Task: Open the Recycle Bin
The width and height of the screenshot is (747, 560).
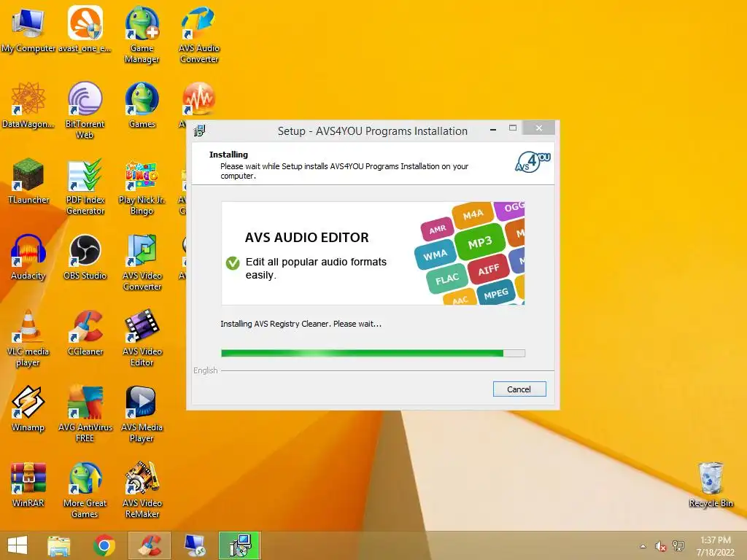Action: click(711, 484)
